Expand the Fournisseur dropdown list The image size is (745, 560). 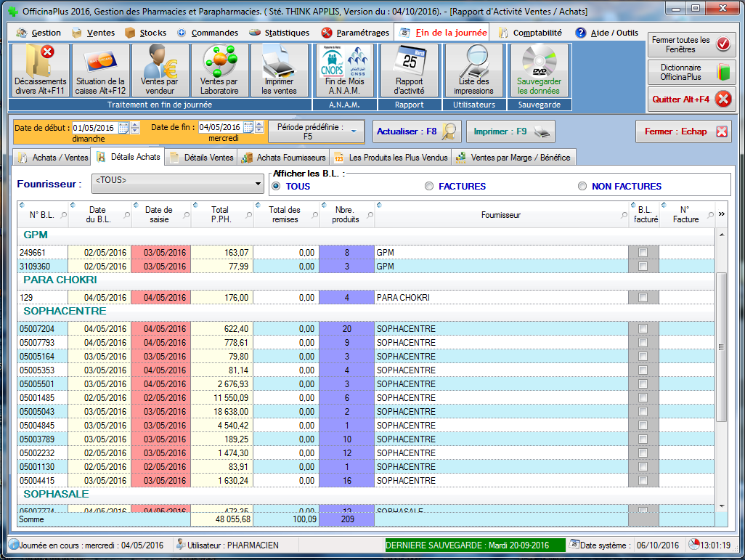click(x=258, y=184)
